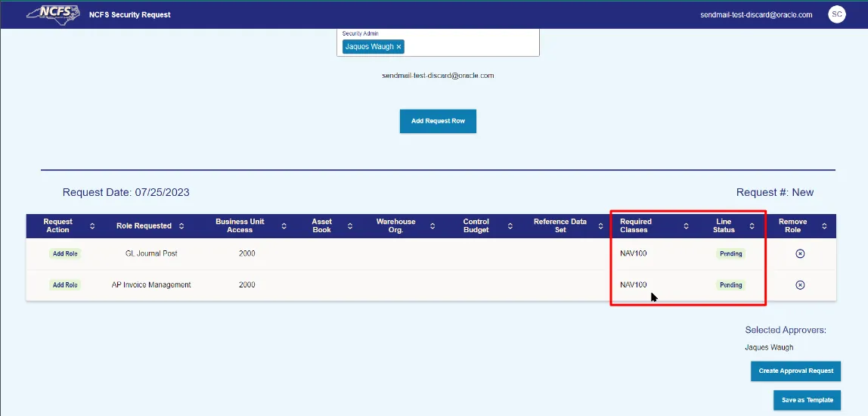Sort by Control Budget column
Image resolution: width=868 pixels, height=416 pixels.
point(510,226)
